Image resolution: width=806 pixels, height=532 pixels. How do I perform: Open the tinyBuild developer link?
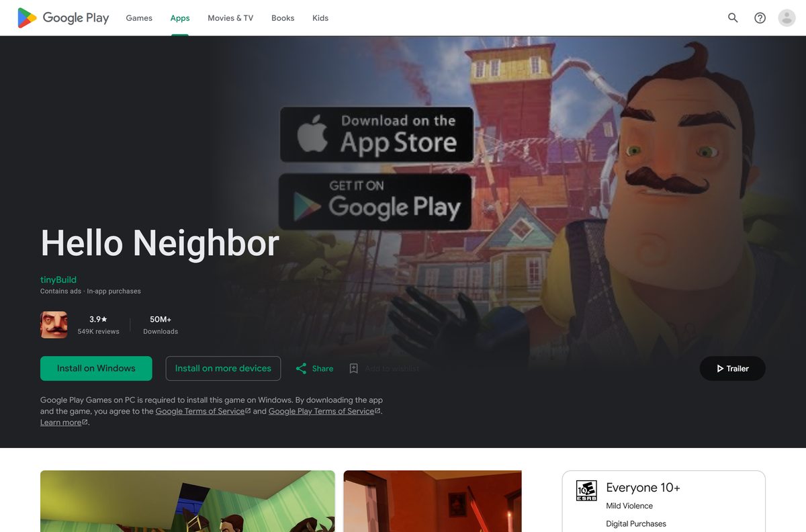click(58, 279)
